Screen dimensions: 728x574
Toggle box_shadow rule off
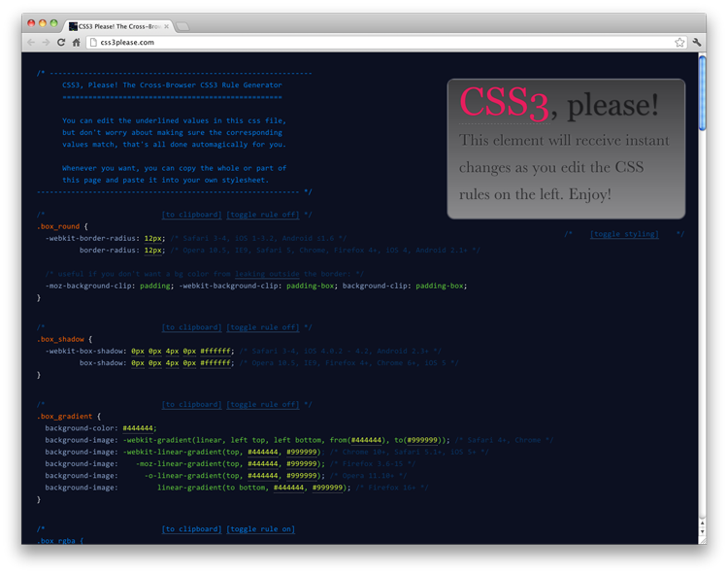[263, 327]
